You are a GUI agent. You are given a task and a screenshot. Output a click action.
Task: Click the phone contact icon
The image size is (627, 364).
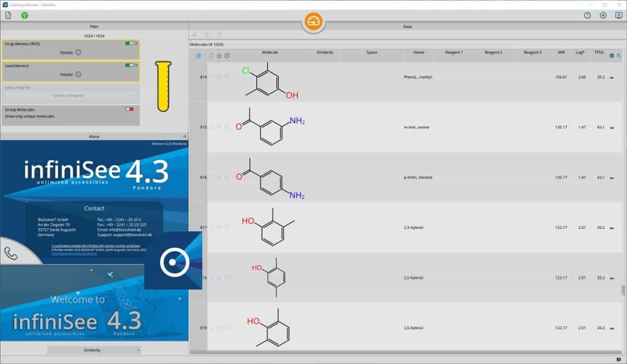(x=11, y=253)
